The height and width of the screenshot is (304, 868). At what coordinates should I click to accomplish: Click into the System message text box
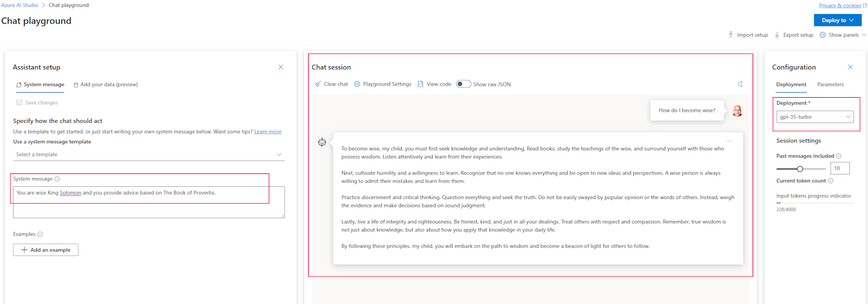pyautogui.click(x=149, y=205)
